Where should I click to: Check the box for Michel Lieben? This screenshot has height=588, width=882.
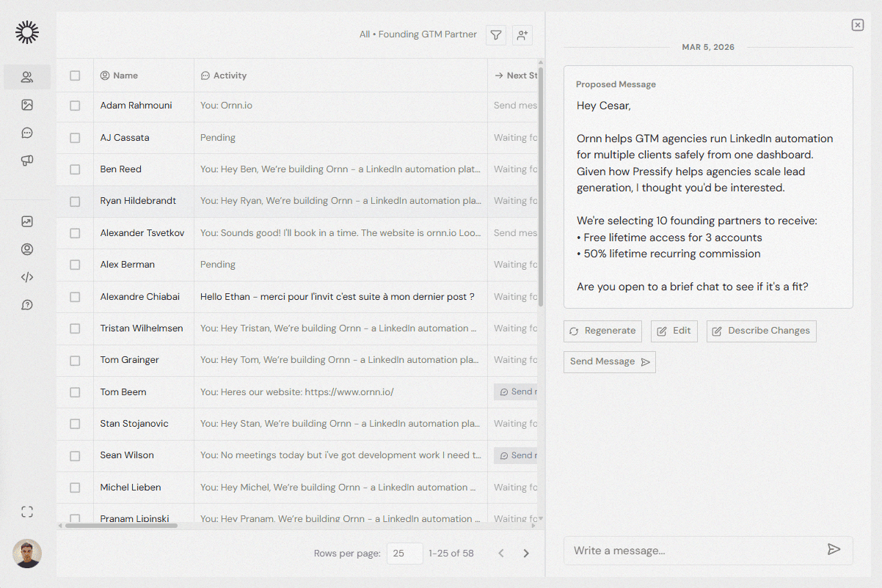pyautogui.click(x=75, y=488)
